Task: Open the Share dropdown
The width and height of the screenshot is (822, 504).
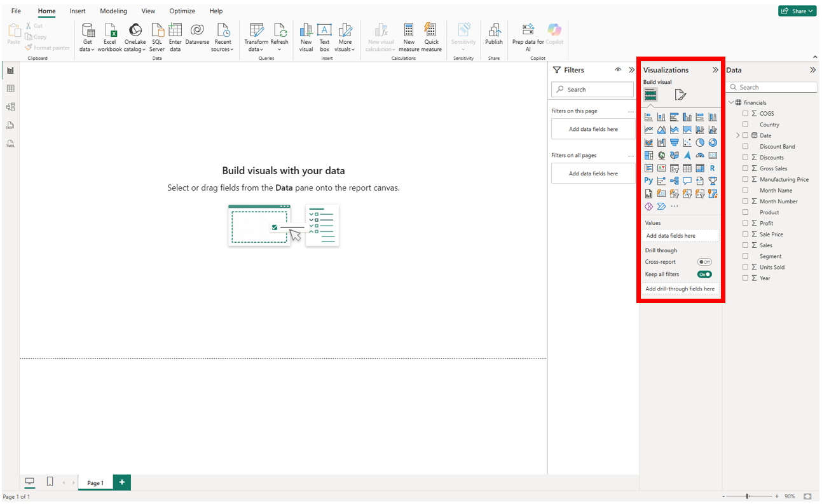Action: pos(797,11)
